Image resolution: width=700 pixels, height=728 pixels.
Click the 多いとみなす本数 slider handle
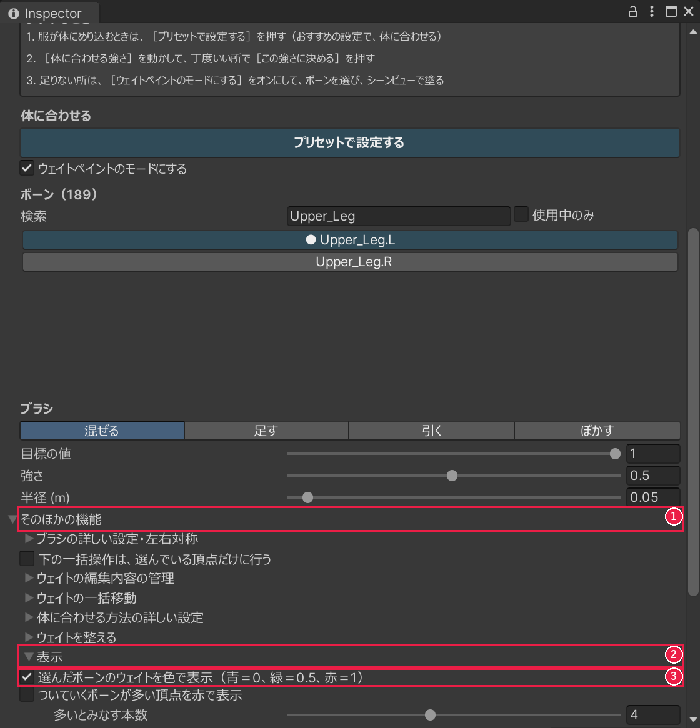coord(430,714)
